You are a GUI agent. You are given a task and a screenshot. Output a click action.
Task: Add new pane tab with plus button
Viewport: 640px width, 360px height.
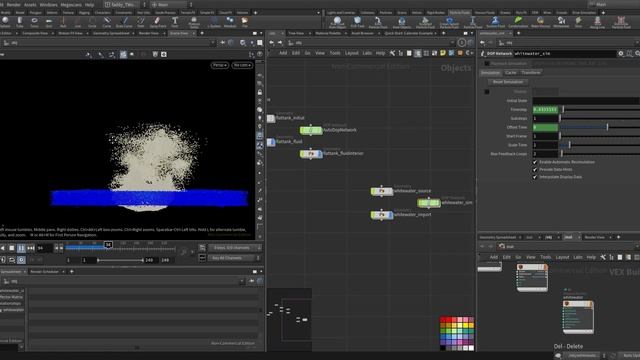pyautogui.click(x=202, y=33)
